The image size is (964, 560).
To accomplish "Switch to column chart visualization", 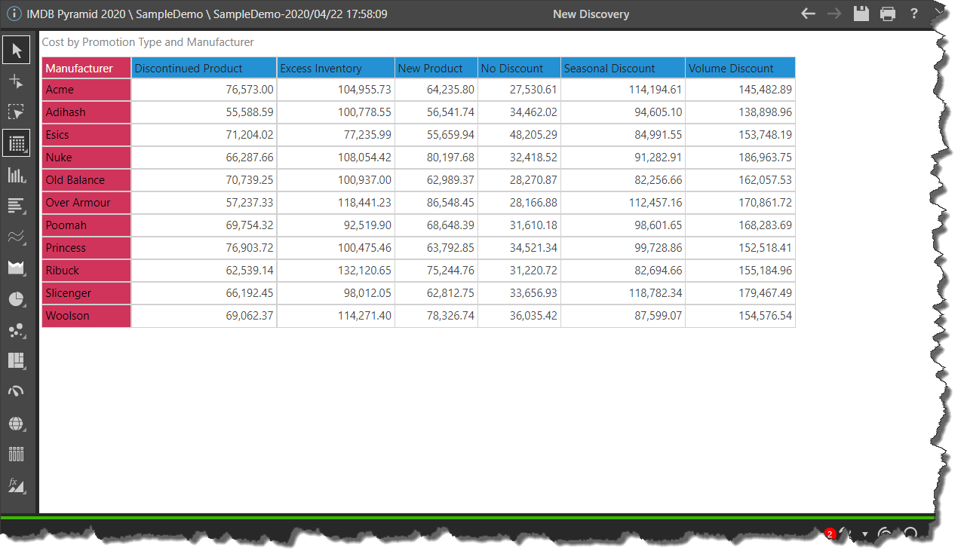I will tap(16, 175).
